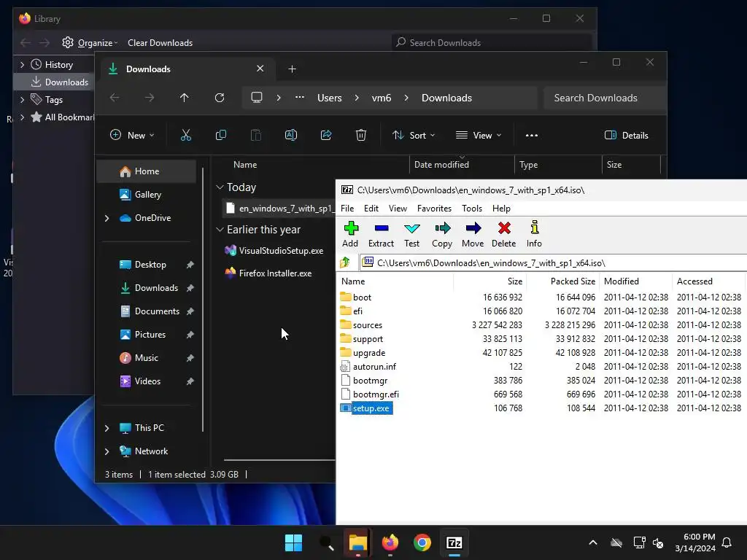Open the 7-Zip Tools menu
The image size is (747, 560).
pyautogui.click(x=472, y=208)
